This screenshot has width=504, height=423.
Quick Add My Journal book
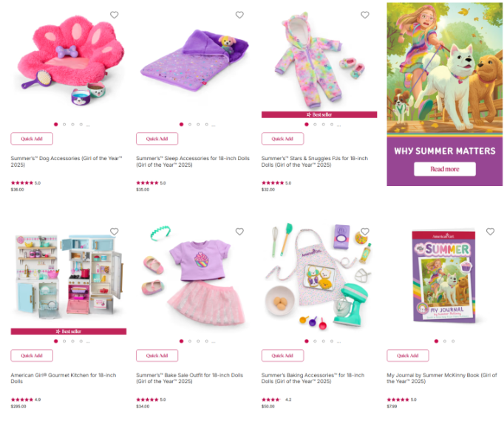[408, 356]
